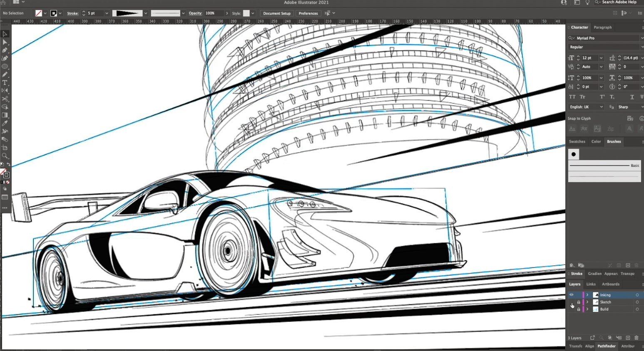Click the Document Setup button
Image resolution: width=644 pixels, height=351 pixels.
coord(276,13)
